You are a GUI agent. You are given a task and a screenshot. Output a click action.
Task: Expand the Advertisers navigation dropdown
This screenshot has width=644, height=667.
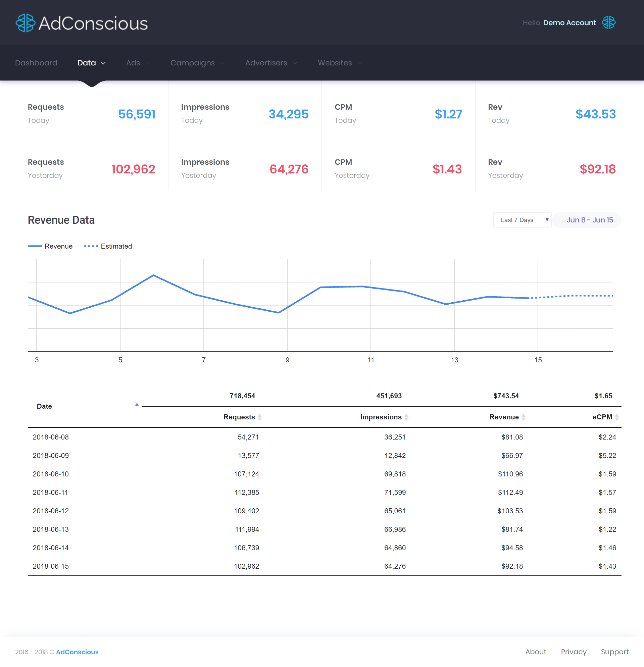[270, 63]
